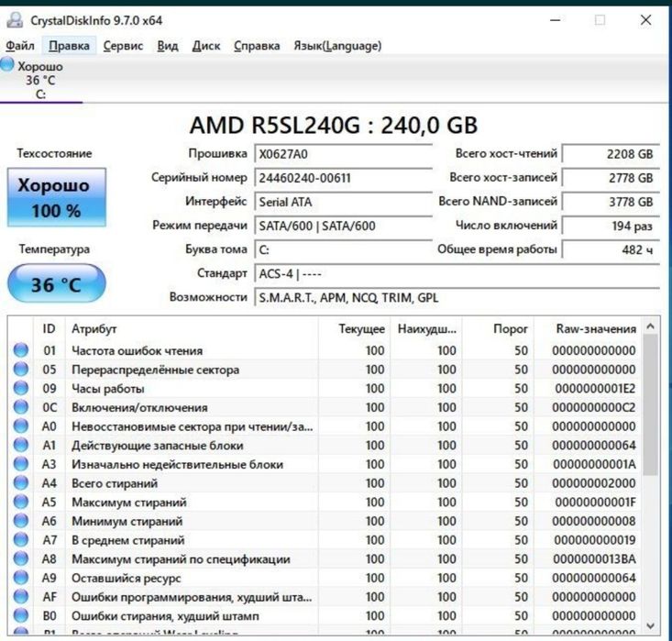Click the attribute list vertical scrollbar thumb
This screenshot has height=641, width=672.
coord(650,405)
